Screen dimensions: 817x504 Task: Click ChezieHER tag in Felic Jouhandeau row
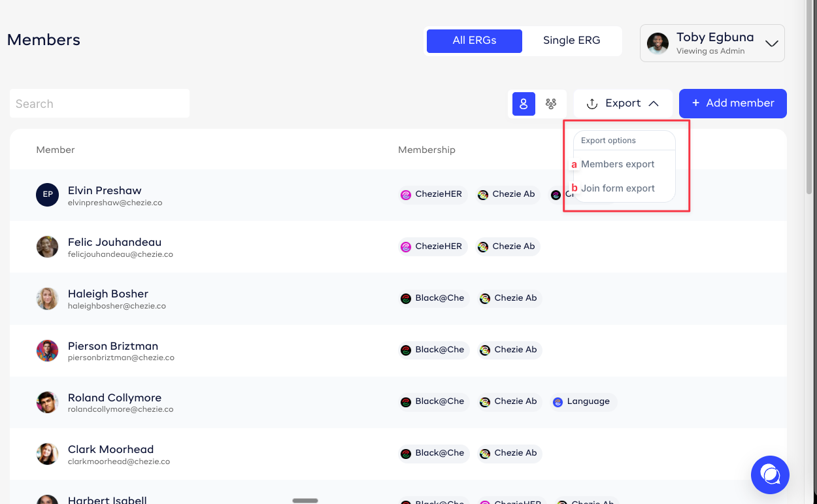tap(433, 246)
